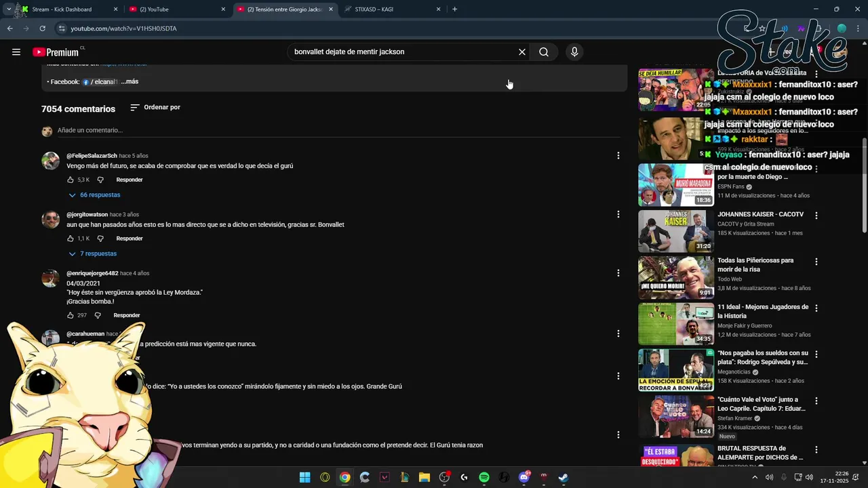Image resolution: width=868 pixels, height=488 pixels.
Task: Open options menu for @carahueman comment
Action: coord(618,333)
